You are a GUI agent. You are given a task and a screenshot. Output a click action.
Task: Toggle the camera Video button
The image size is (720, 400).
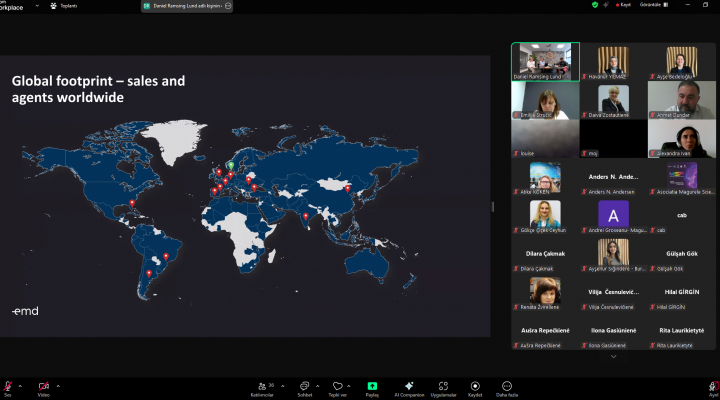tap(43, 386)
